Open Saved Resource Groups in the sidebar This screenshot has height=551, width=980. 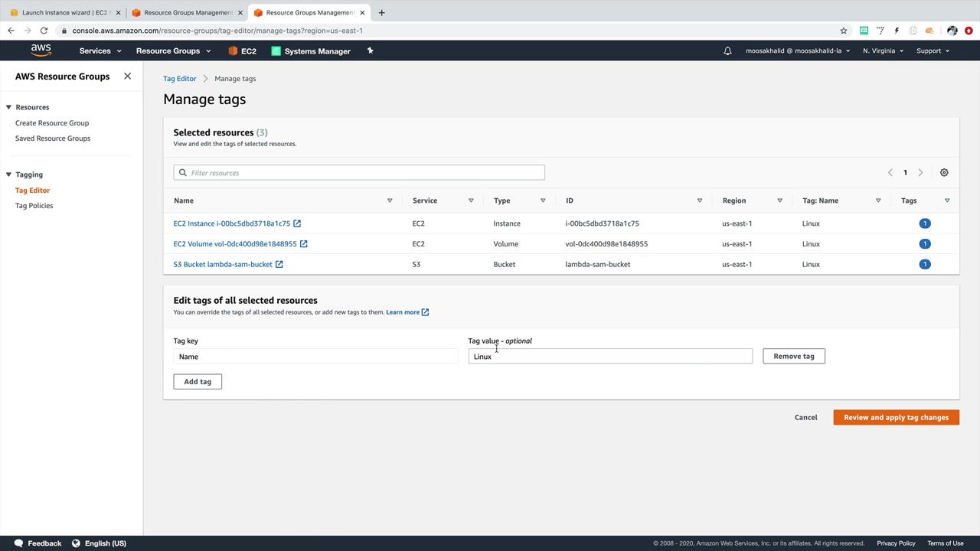coord(53,139)
